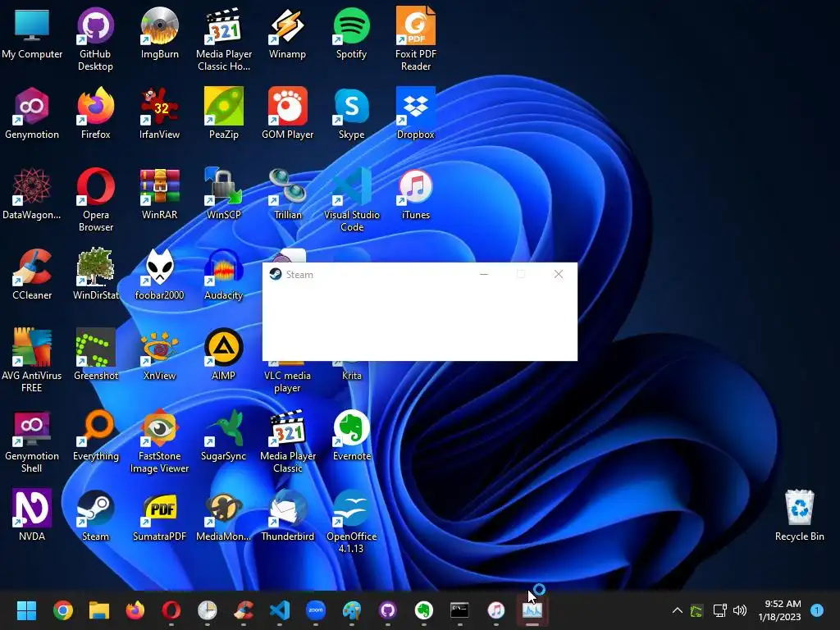Switch to Opera in the taskbar
This screenshot has width=840, height=630.
point(171,610)
